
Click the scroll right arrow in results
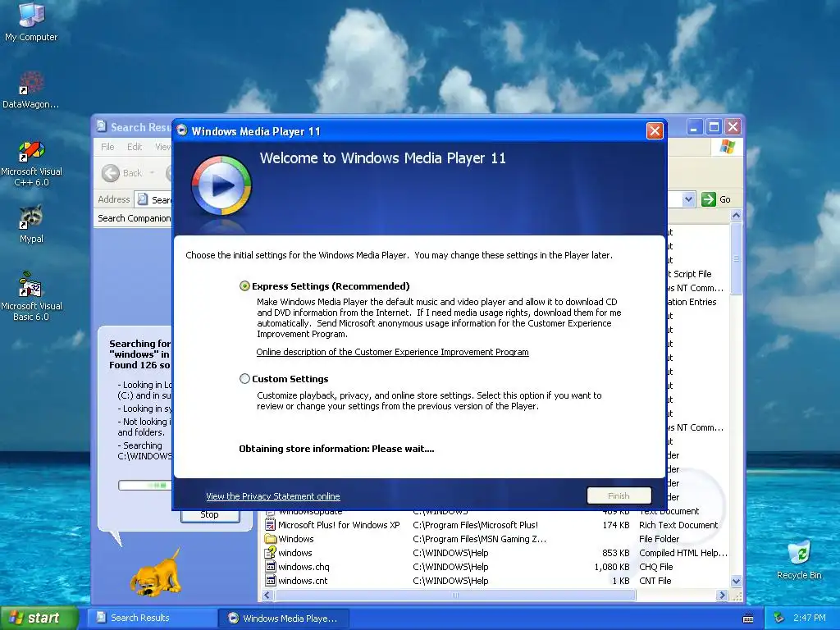(x=722, y=596)
